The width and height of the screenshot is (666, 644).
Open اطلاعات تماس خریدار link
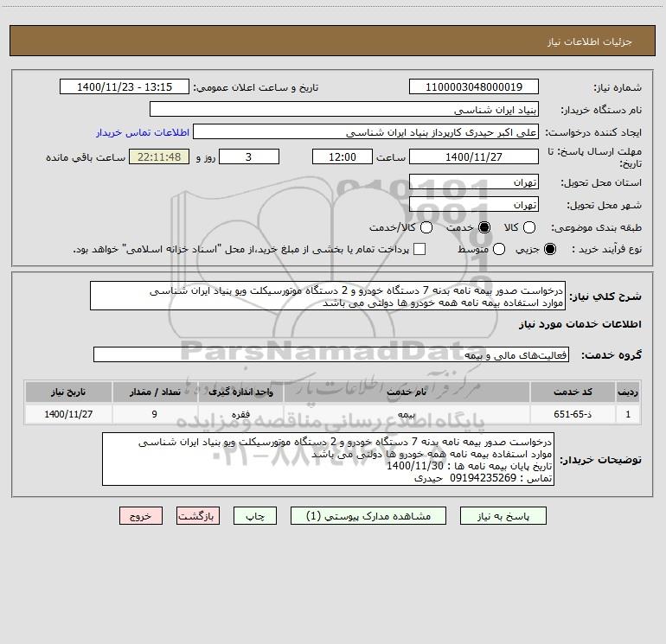click(143, 132)
